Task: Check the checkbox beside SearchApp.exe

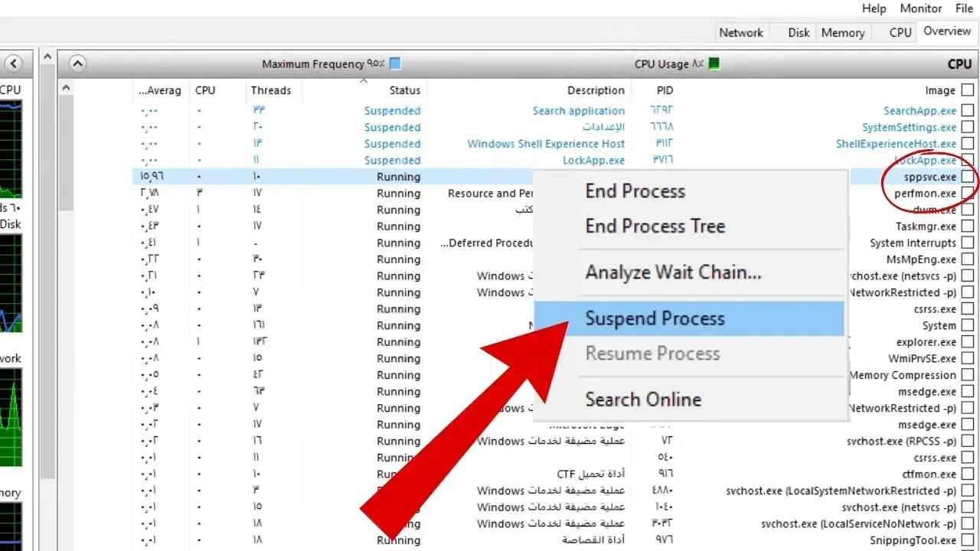Action: click(966, 110)
